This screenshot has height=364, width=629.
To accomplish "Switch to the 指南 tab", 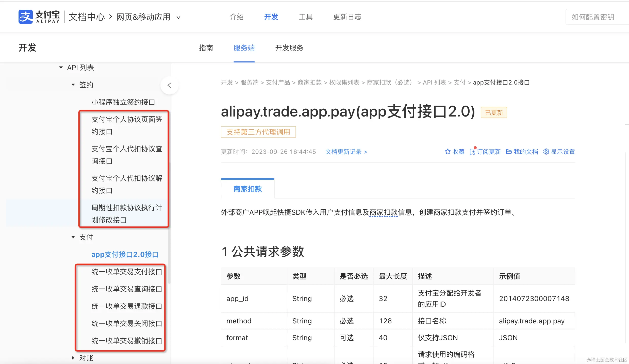I will pyautogui.click(x=206, y=48).
